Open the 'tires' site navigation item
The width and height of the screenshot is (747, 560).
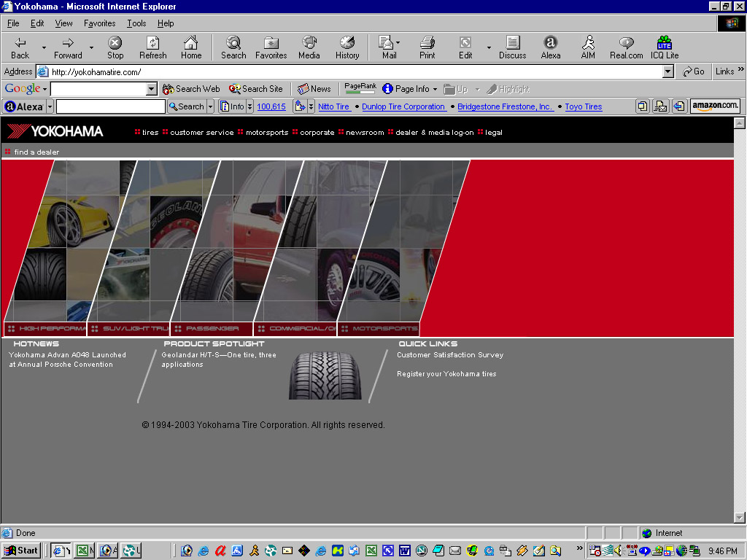coord(150,133)
